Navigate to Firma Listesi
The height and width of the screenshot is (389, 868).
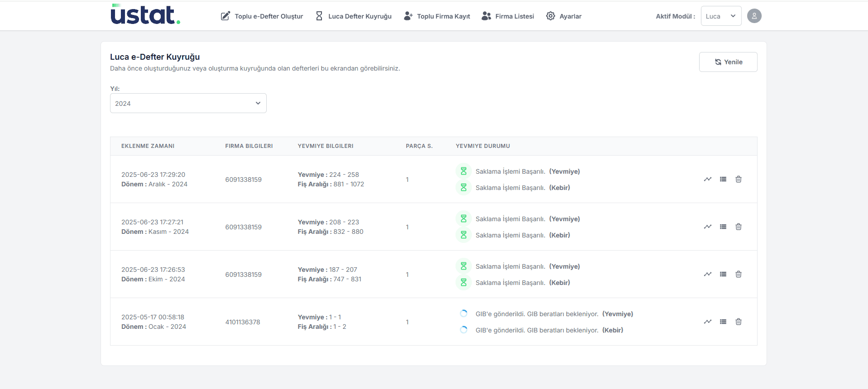(508, 16)
